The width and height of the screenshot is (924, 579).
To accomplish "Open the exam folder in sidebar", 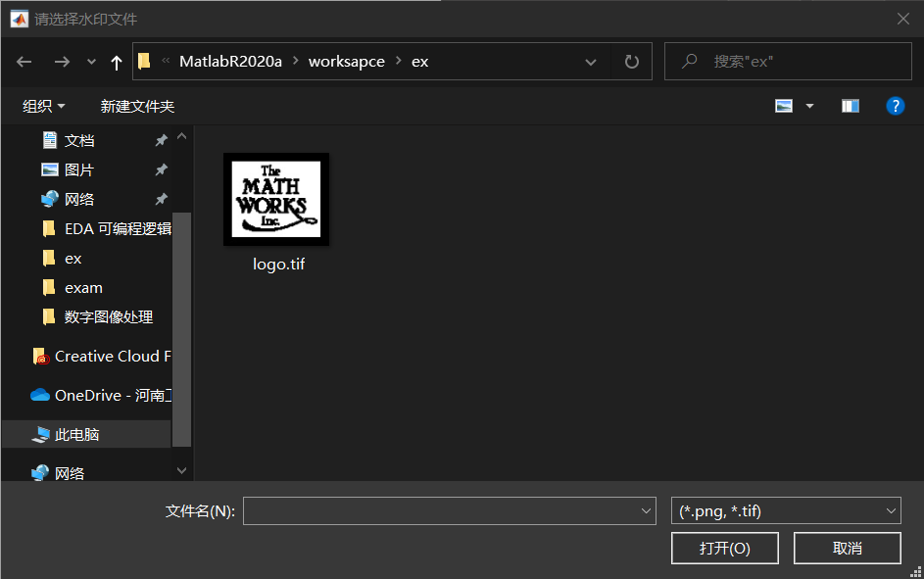I will pos(73,287).
